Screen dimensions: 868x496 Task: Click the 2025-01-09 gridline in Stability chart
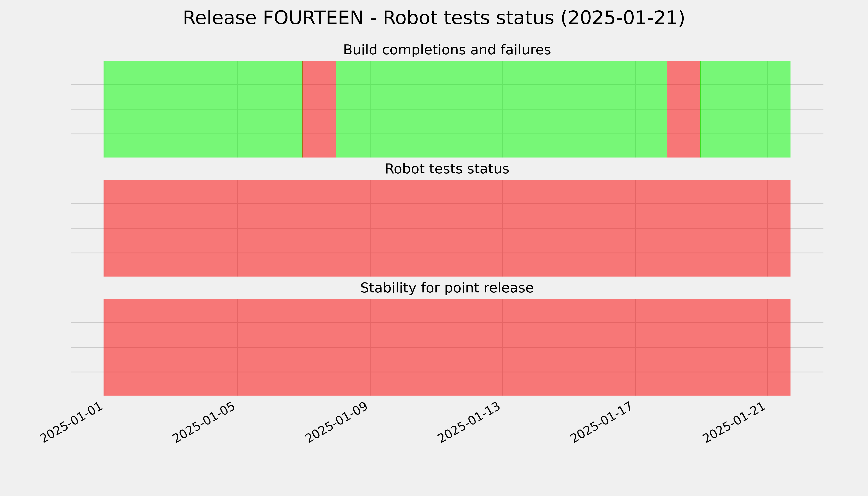[x=370, y=347]
